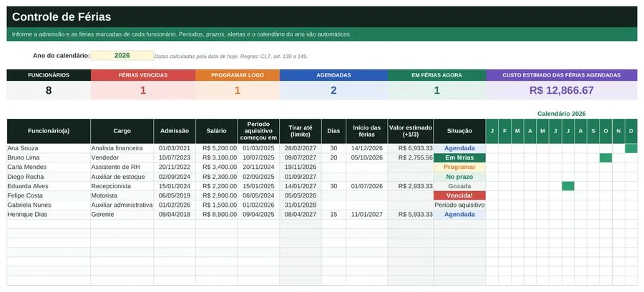This screenshot has height=292, width=644.
Task: Click Ana Souza's December calendar block
Action: 631,148
